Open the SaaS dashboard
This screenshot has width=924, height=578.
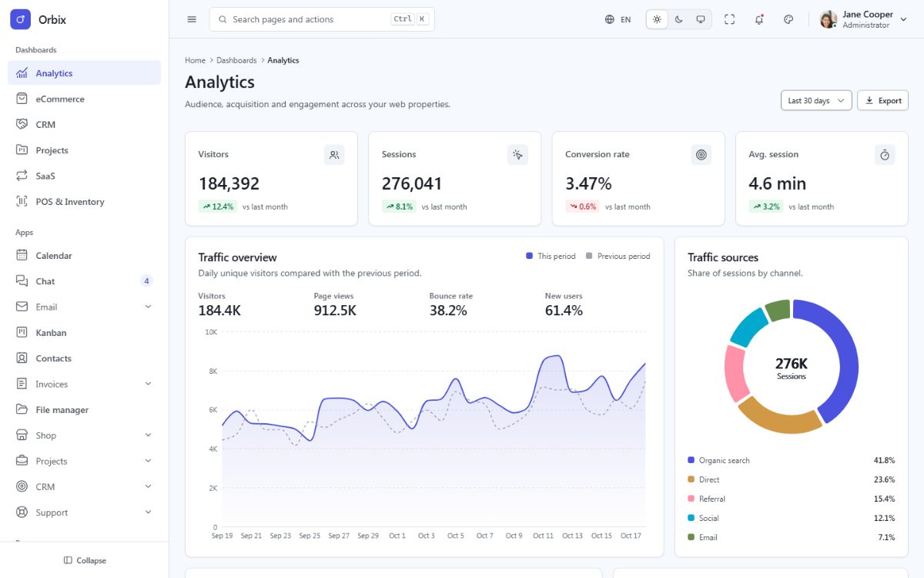click(x=85, y=176)
